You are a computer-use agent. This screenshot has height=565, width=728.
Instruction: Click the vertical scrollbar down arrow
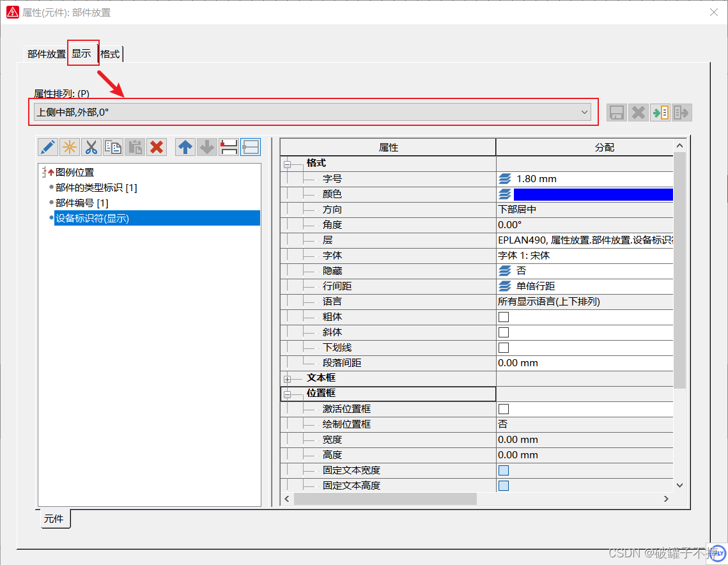coord(679,486)
